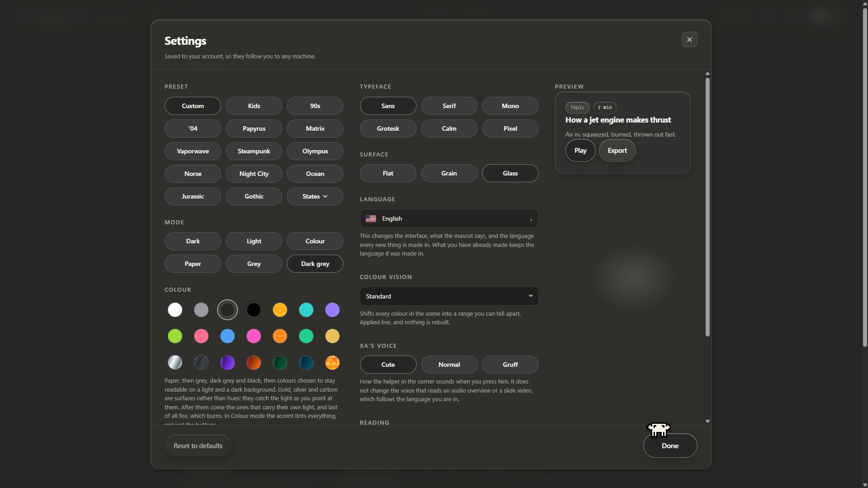Choose the Vaporwave preset

pyautogui.click(x=193, y=151)
